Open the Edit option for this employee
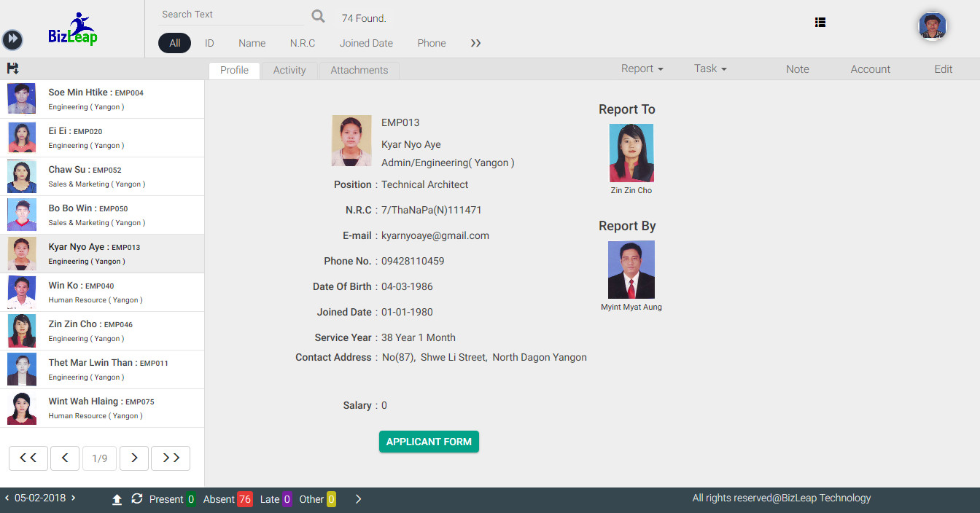Image resolution: width=980 pixels, height=513 pixels. click(x=943, y=68)
